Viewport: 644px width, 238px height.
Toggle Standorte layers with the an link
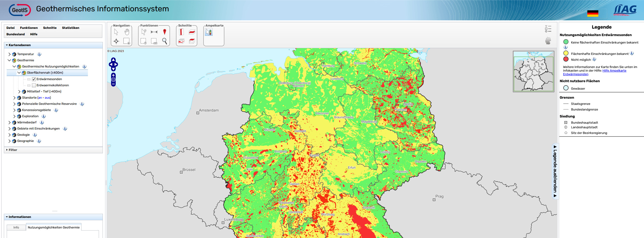click(40, 98)
